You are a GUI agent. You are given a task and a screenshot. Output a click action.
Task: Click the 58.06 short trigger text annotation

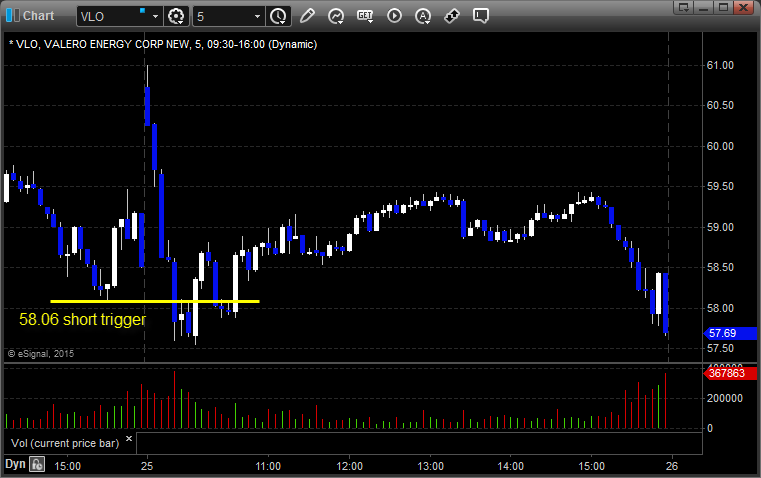pos(83,319)
